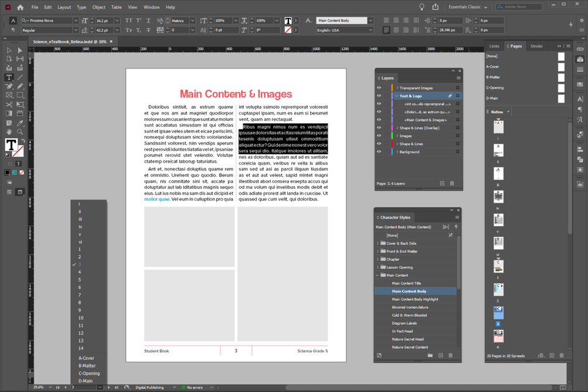The width and height of the screenshot is (588, 392).
Task: Toggle visibility of Text & Logo layer
Action: (379, 95)
